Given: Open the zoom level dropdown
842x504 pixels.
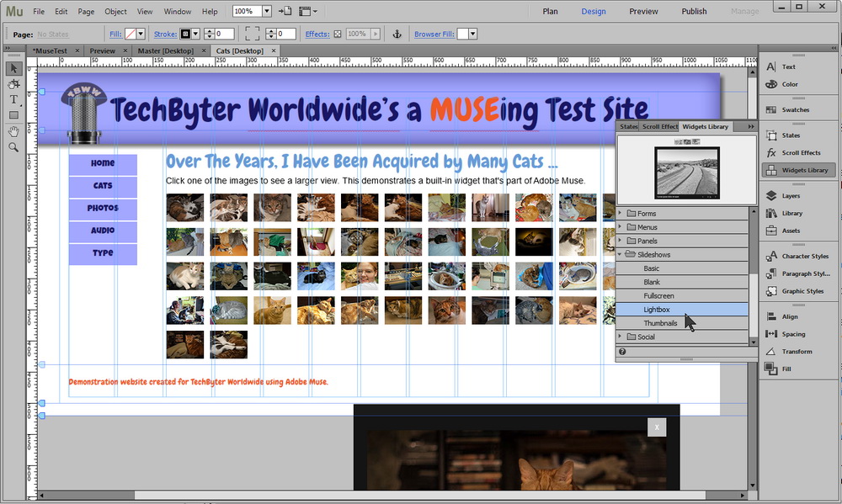Looking at the screenshot, I should (266, 11).
